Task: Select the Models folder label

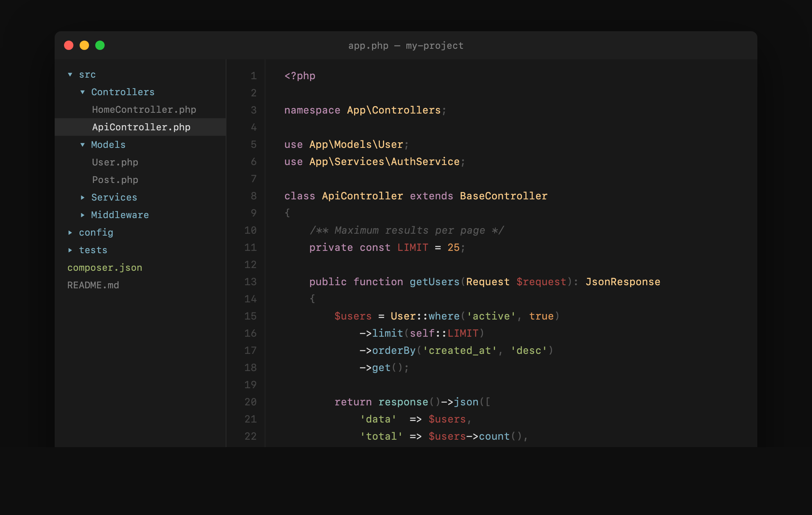Action: [x=108, y=145]
